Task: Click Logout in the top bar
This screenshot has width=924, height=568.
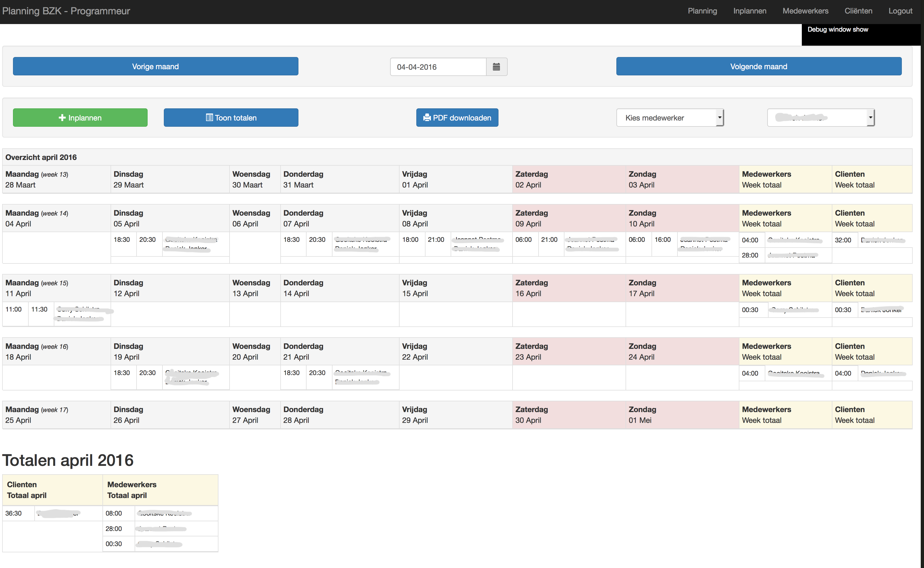Action: 900,11
